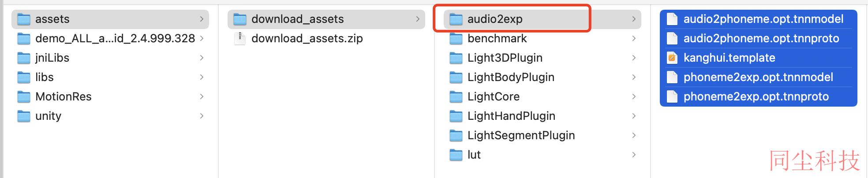Expand the libs folder chevron
868x178 pixels.
pos(202,77)
